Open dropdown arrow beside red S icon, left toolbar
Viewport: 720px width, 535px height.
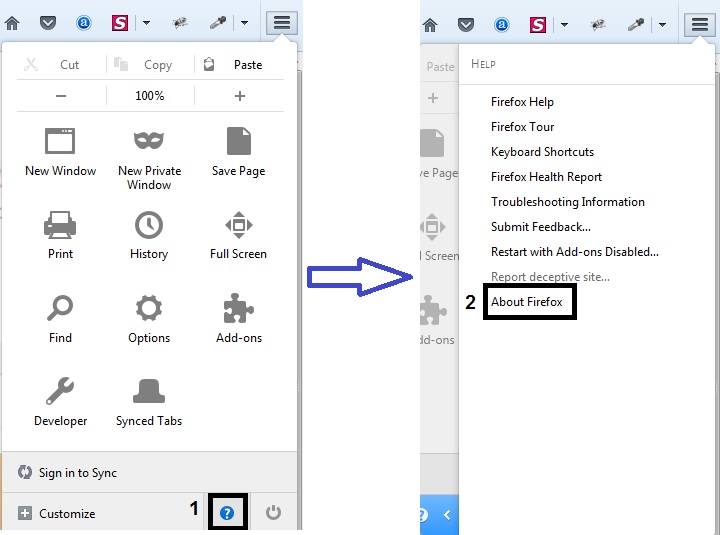[146, 23]
